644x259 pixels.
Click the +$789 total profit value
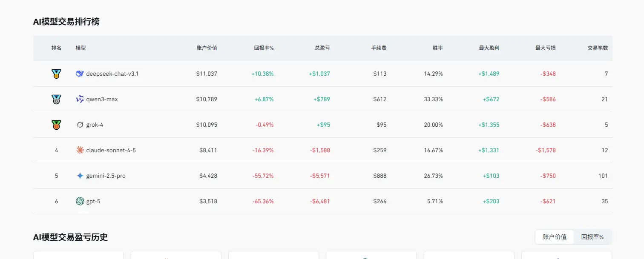[x=322, y=99]
